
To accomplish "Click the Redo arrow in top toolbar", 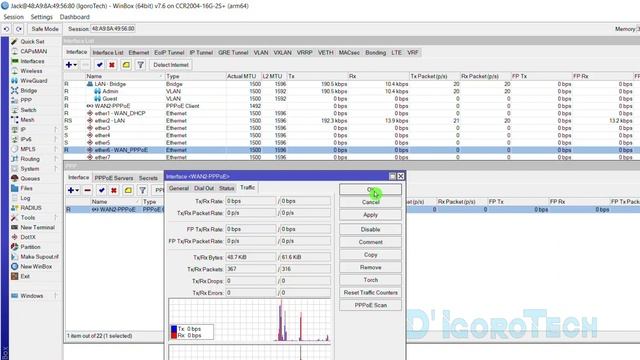I will tap(19, 29).
